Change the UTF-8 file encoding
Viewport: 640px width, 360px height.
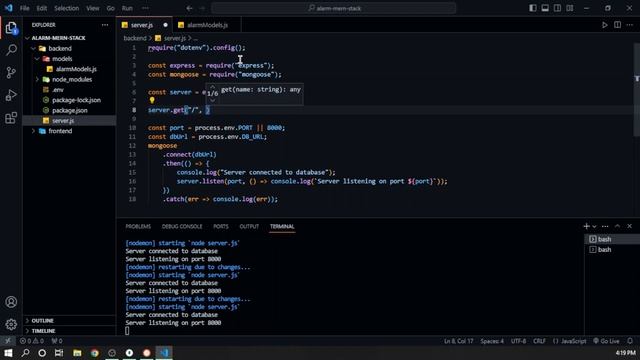click(x=518, y=341)
